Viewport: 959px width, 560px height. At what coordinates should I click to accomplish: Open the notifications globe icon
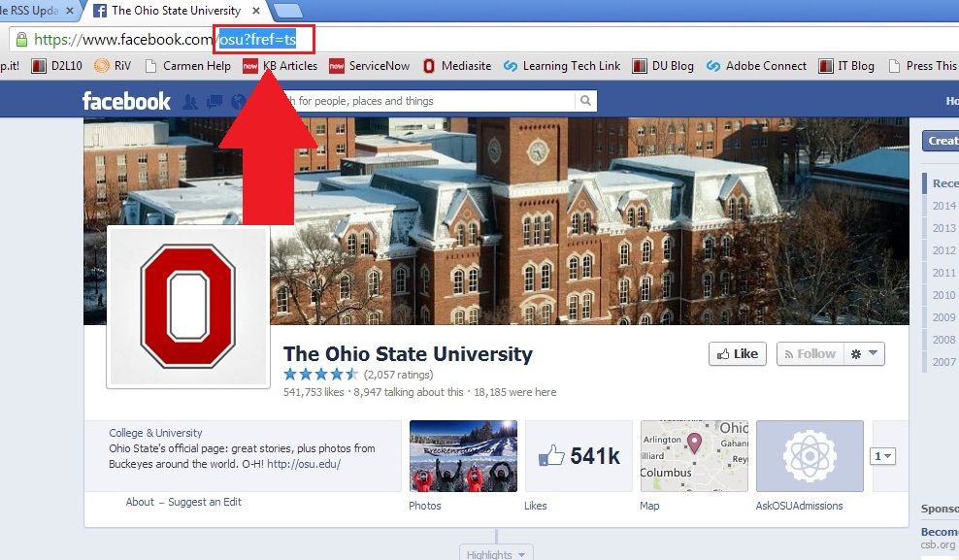(x=237, y=101)
